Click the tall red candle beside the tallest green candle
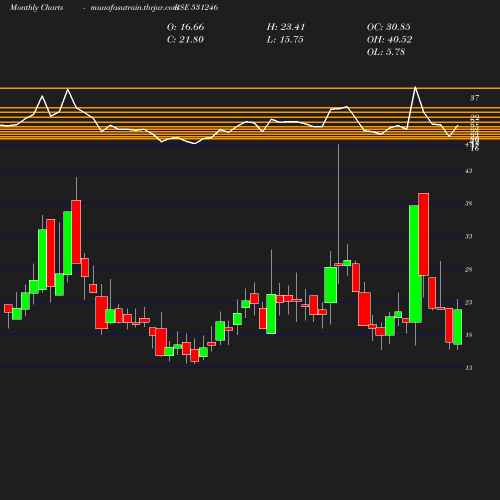The image size is (500, 500). (x=424, y=234)
